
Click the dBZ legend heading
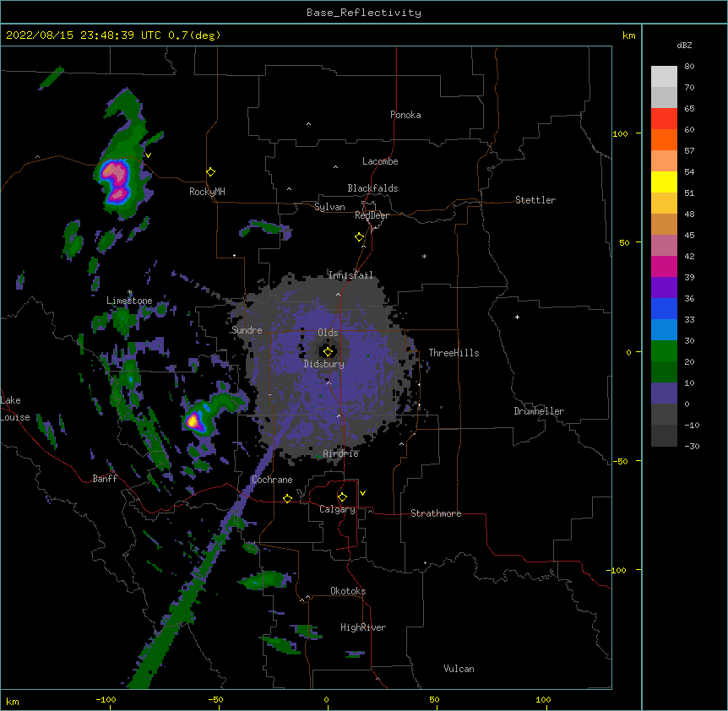pyautogui.click(x=684, y=46)
